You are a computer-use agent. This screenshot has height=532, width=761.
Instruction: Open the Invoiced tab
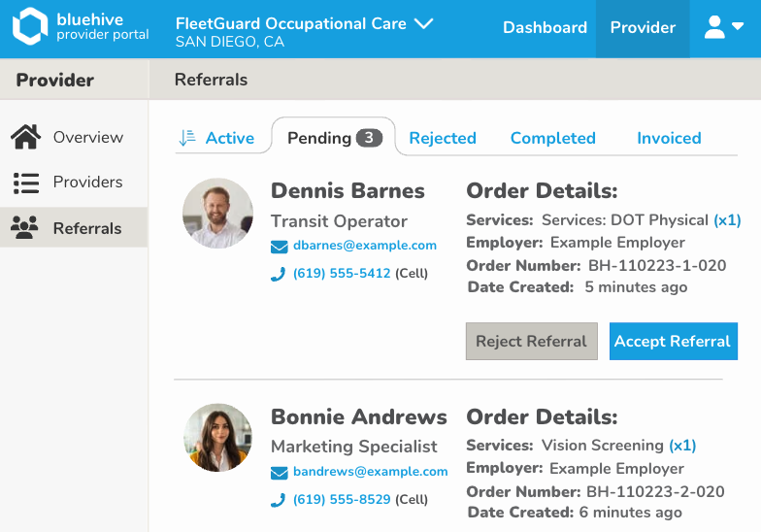[669, 138]
